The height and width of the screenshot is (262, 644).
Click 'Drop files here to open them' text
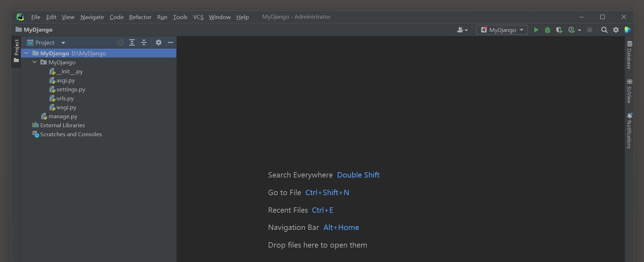318,245
